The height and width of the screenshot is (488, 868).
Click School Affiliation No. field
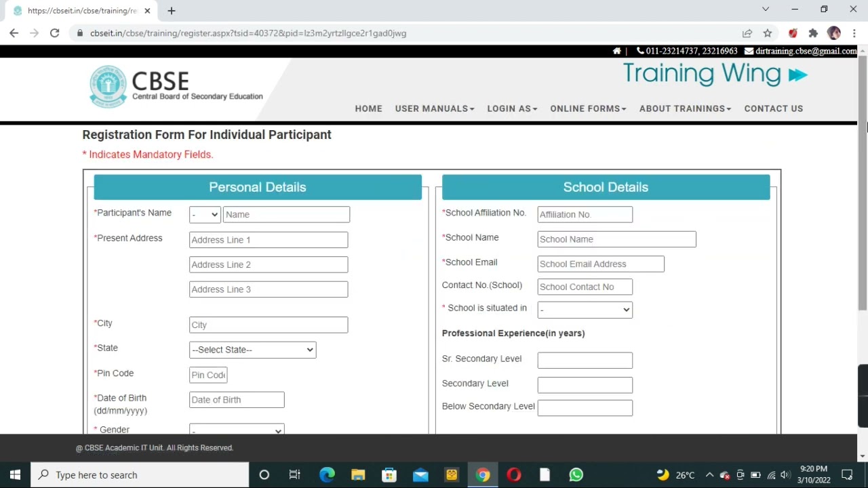pyautogui.click(x=585, y=214)
